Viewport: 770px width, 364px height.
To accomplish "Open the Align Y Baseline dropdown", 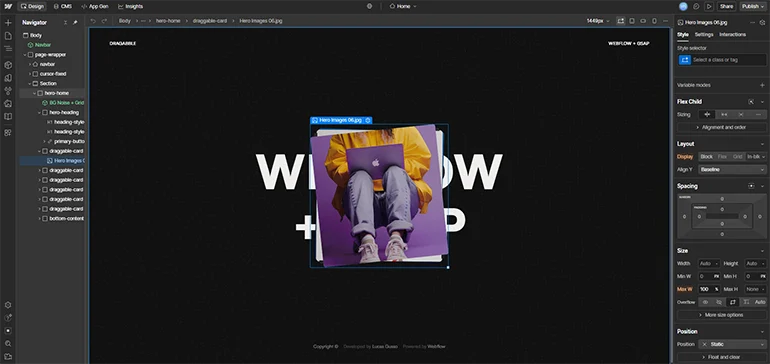I will pyautogui.click(x=732, y=169).
